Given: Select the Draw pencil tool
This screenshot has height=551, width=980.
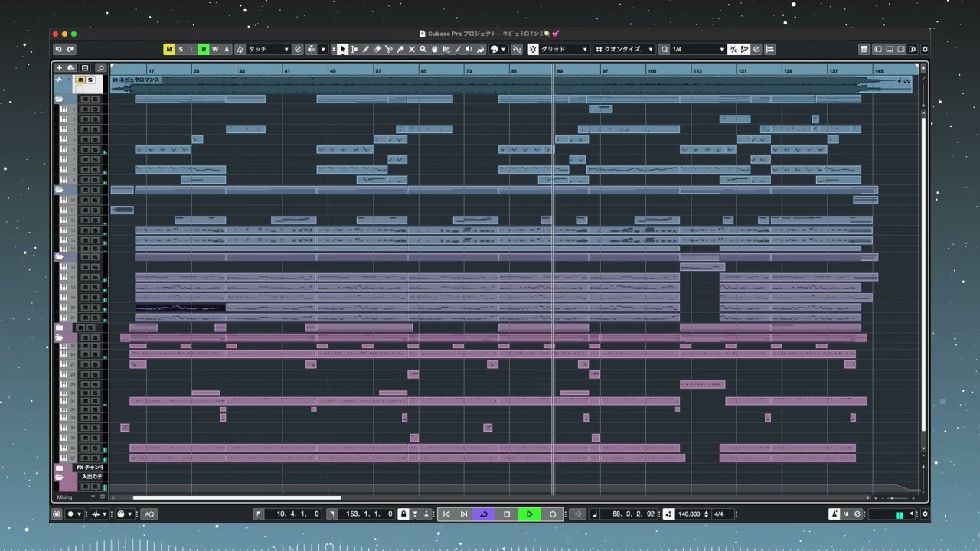Looking at the screenshot, I should (x=365, y=49).
